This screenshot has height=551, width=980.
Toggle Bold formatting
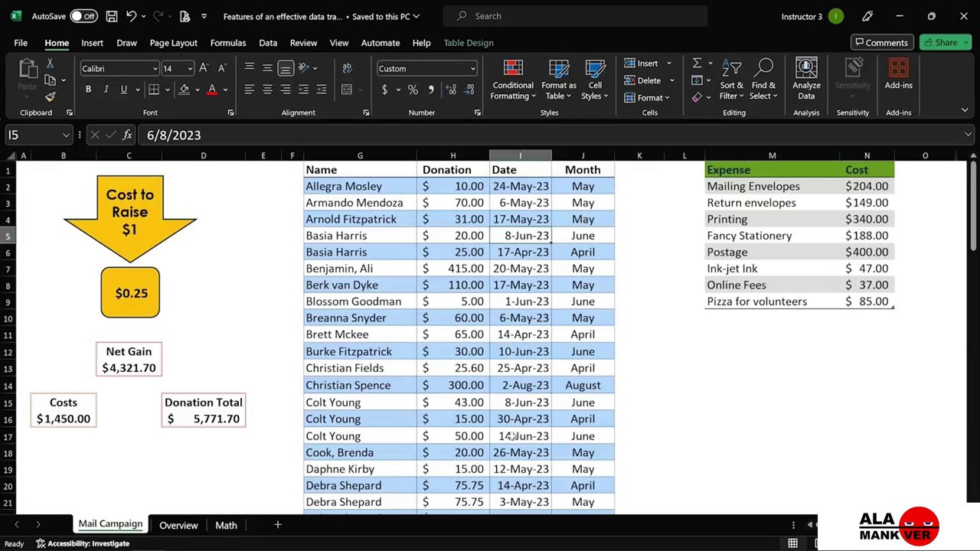click(88, 90)
